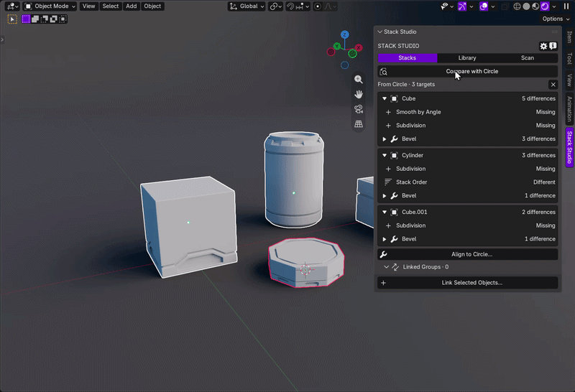Image resolution: width=575 pixels, height=392 pixels.
Task: Choose set new selection mode
Action: (26, 19)
